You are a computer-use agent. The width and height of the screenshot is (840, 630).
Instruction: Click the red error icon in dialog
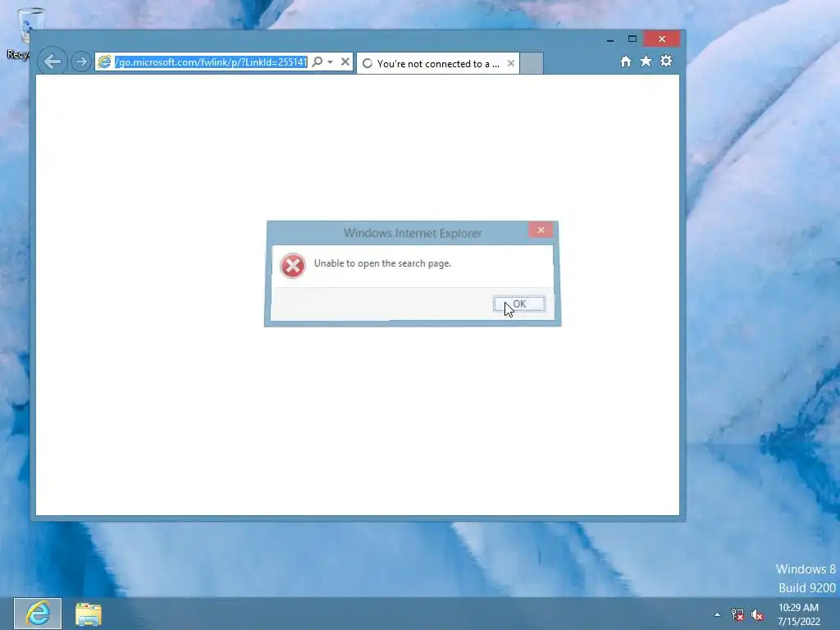click(293, 265)
